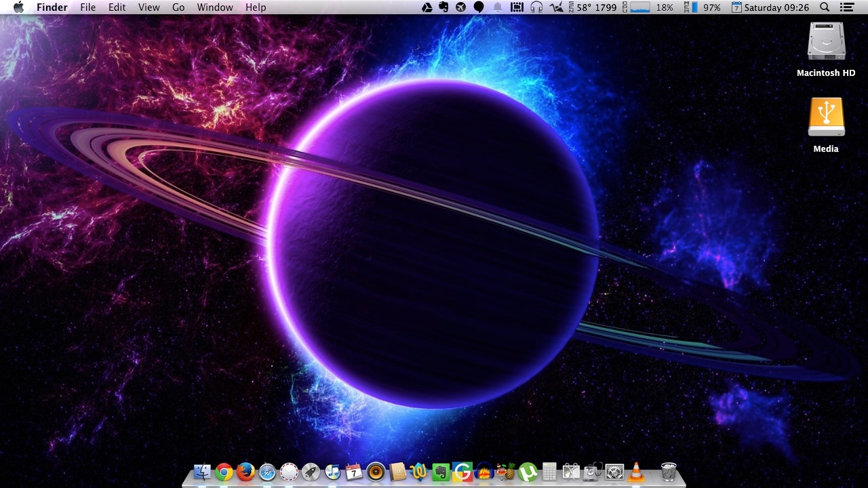Open the Help menu
This screenshot has width=868, height=488.
click(x=256, y=7)
